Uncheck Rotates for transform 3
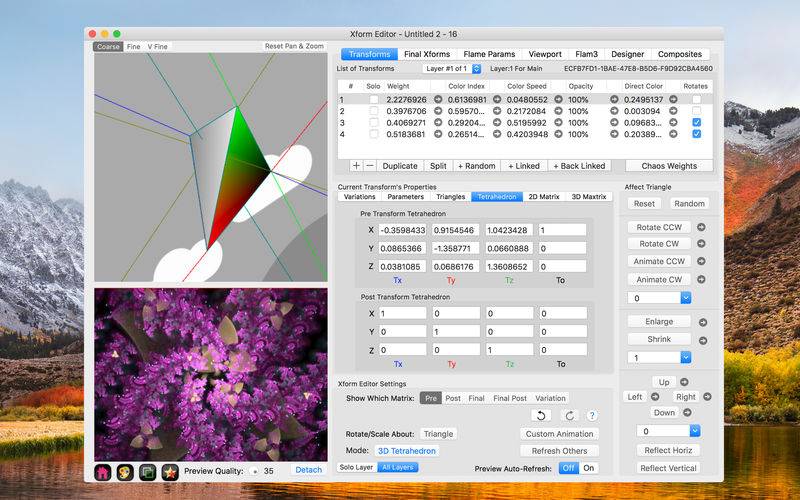800x500 pixels. 696,122
